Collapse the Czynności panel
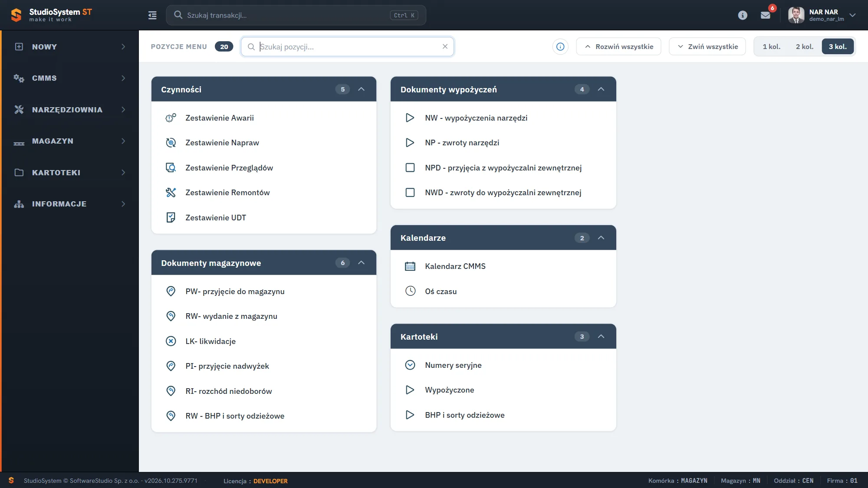The image size is (868, 488). (x=361, y=89)
